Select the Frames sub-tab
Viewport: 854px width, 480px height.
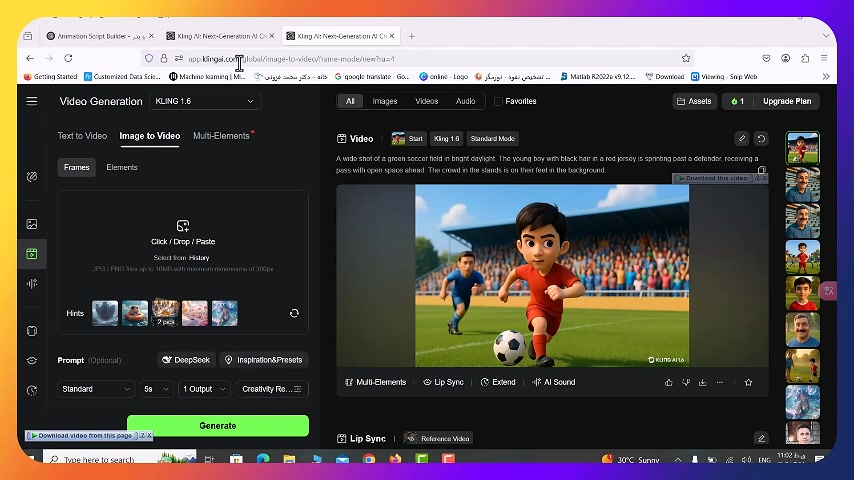(x=76, y=167)
